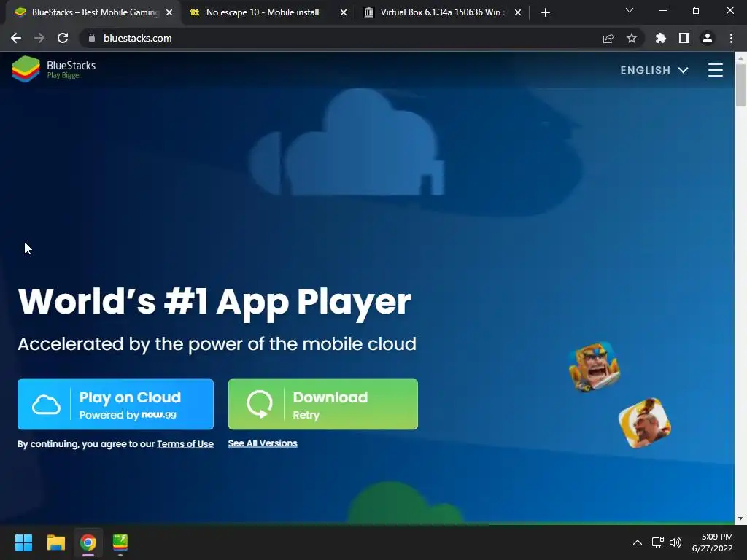
Task: Click the lower tilted game icon
Action: [x=645, y=423]
